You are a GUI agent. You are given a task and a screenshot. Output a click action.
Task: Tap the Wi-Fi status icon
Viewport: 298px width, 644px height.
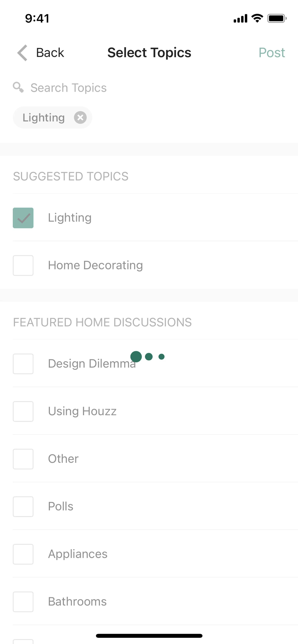257,18
